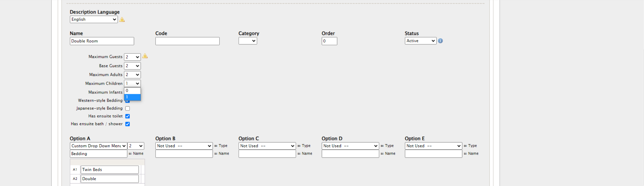The image size is (644, 186).
Task: Click the warning icon beside Description Language
Action: (122, 19)
